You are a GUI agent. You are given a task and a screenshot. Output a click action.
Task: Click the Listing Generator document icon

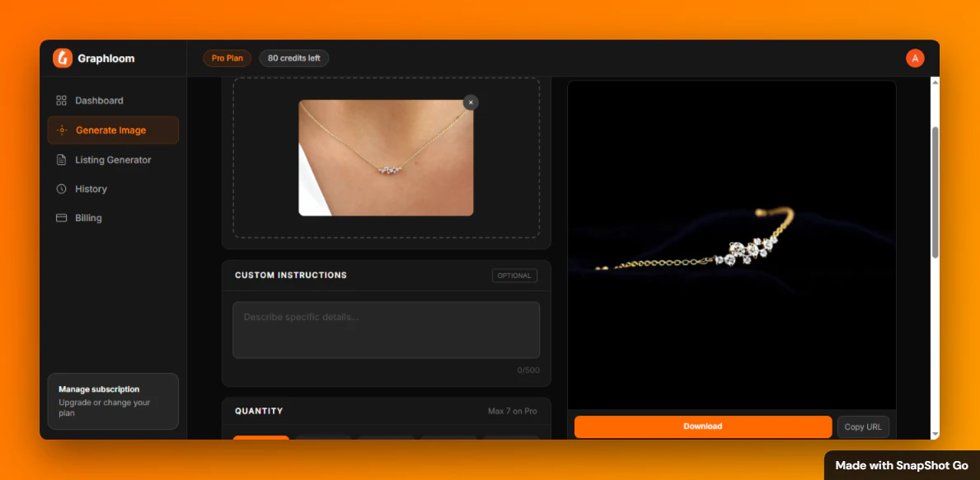click(61, 160)
